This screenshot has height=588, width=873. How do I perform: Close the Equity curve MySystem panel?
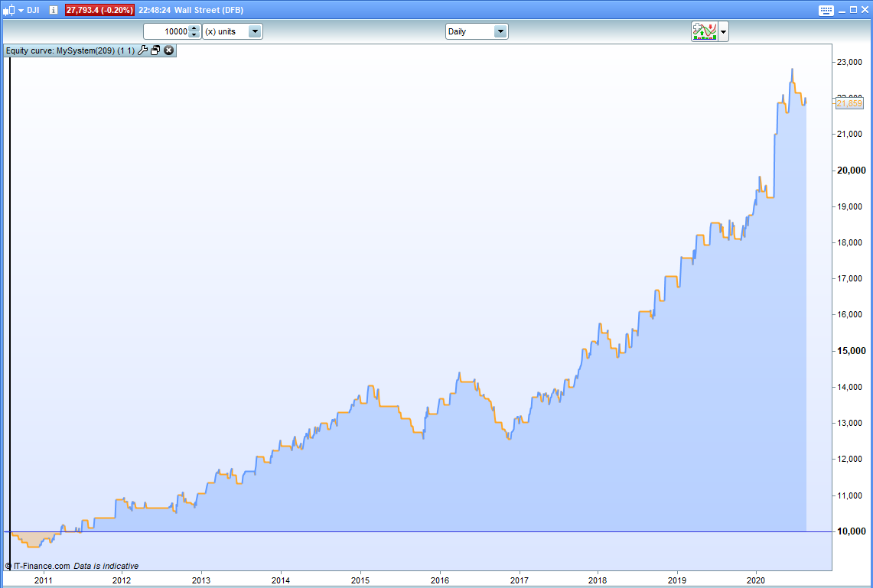[x=168, y=50]
